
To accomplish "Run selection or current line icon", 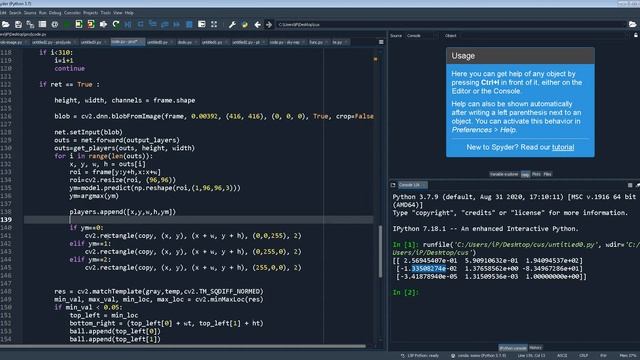I will point(103,24).
